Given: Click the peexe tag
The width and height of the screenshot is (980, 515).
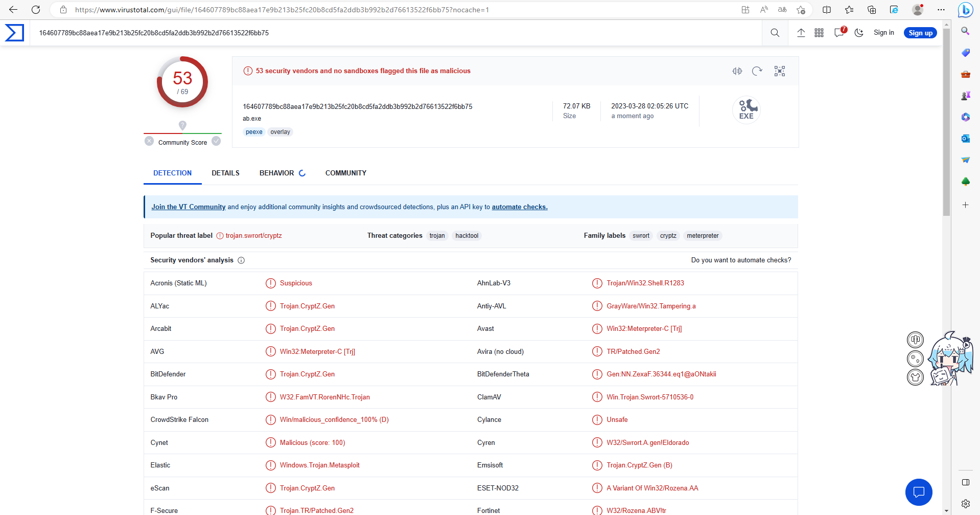Looking at the screenshot, I should 254,132.
